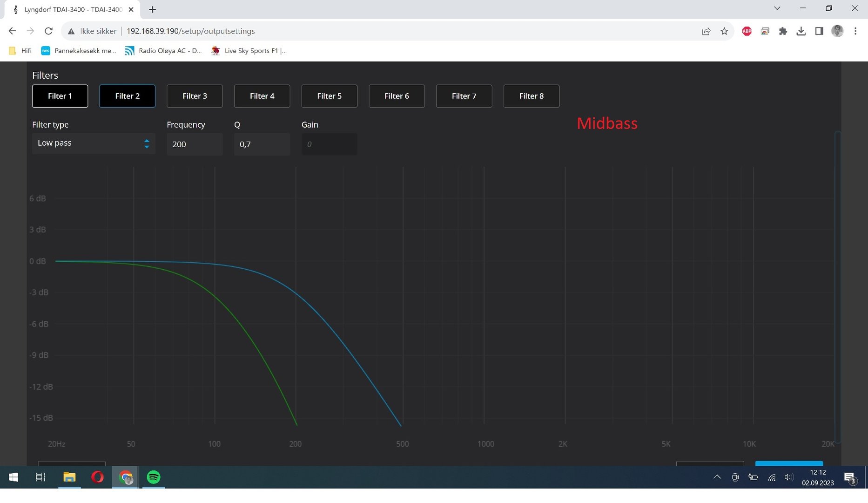The height and width of the screenshot is (503, 868).
Task: Open the Windows Start menu
Action: [x=13, y=477]
